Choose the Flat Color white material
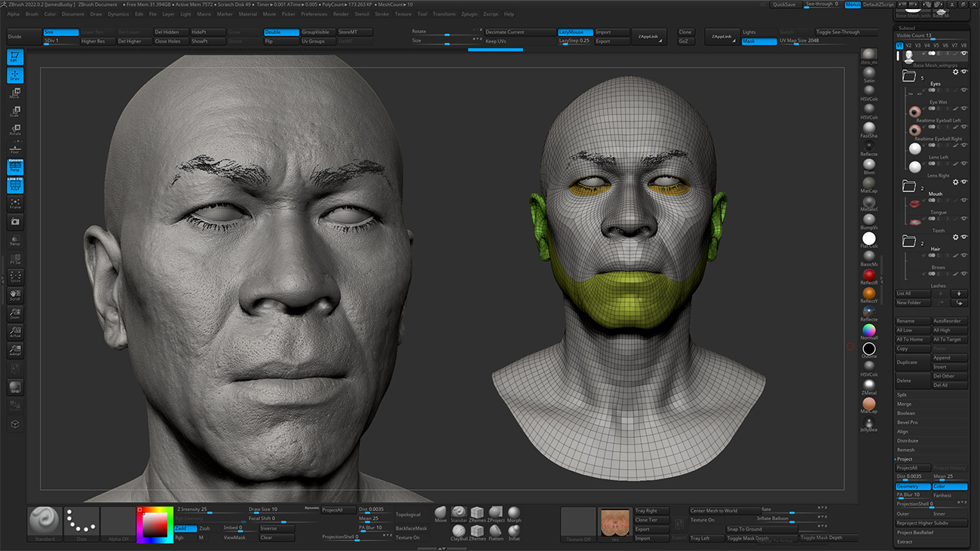 tap(869, 238)
